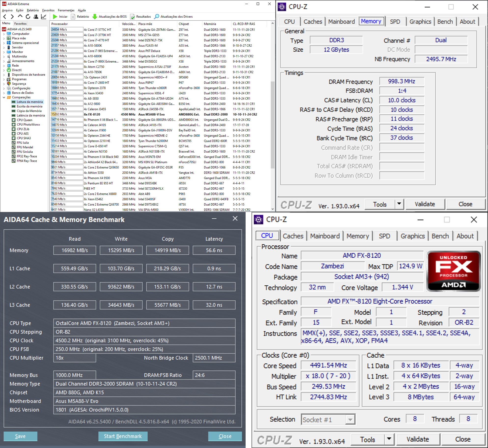Click Save in AIDA64 benchmark window
The height and width of the screenshot is (448, 488).
20,436
